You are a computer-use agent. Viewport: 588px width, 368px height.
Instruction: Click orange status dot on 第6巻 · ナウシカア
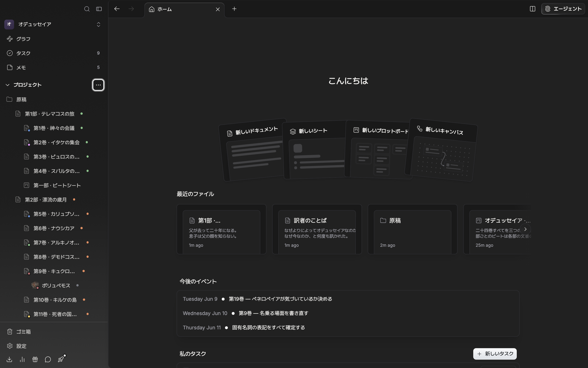coord(82,228)
